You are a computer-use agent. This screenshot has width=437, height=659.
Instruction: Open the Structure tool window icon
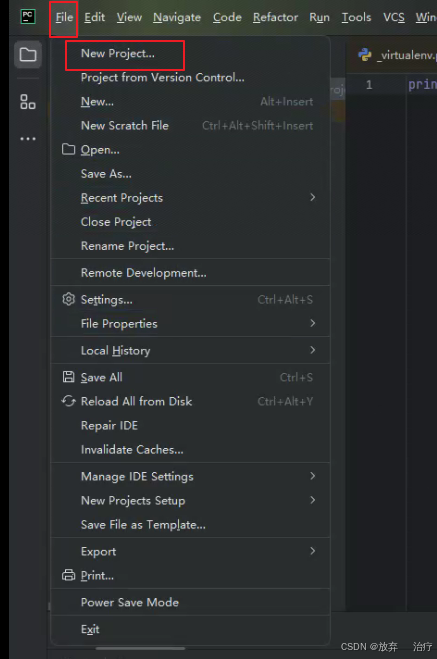28,102
